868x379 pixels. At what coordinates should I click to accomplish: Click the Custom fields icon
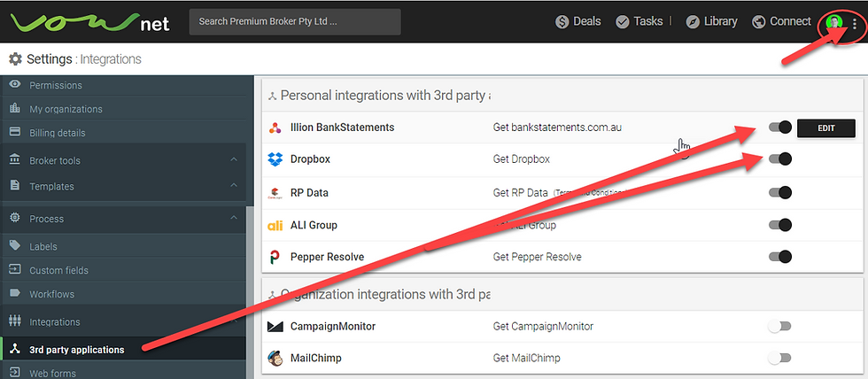[x=15, y=269]
